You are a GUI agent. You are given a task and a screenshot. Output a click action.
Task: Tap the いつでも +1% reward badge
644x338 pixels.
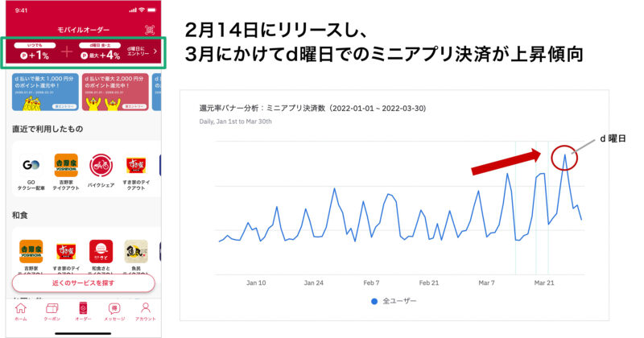point(35,52)
